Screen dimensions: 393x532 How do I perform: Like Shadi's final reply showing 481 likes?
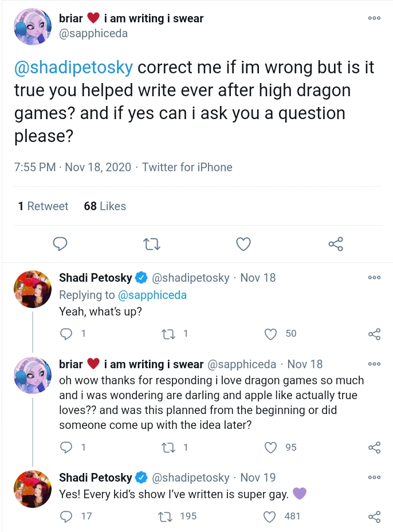pyautogui.click(x=269, y=516)
